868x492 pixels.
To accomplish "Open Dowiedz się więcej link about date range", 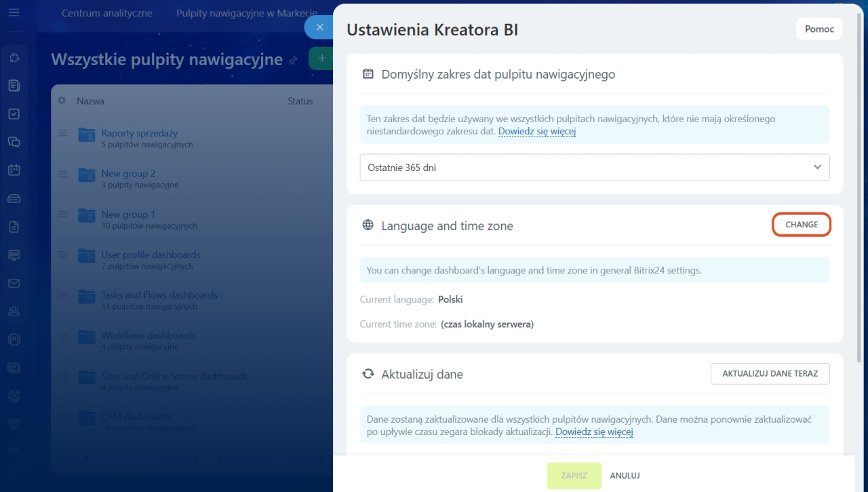I will [537, 131].
